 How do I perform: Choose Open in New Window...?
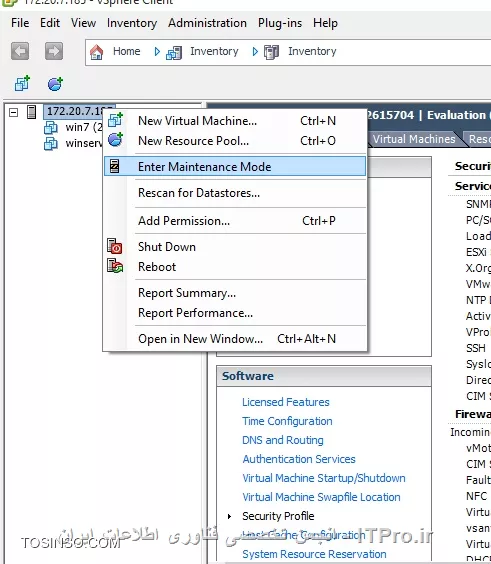click(x=235, y=339)
